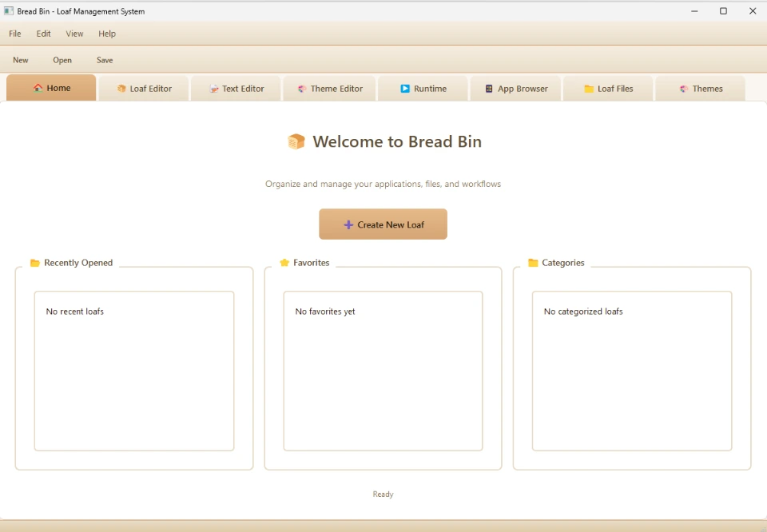Click the Favorites star icon
The image size is (767, 532).
click(284, 263)
